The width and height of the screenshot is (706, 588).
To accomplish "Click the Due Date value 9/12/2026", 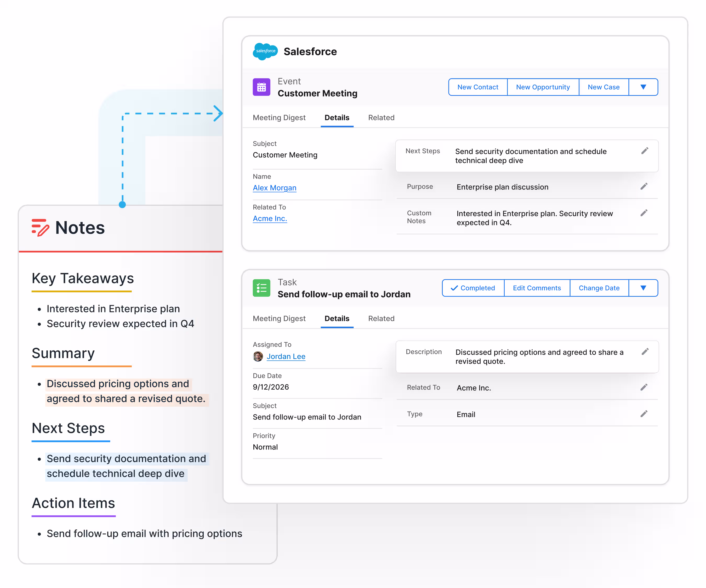I will (x=271, y=387).
